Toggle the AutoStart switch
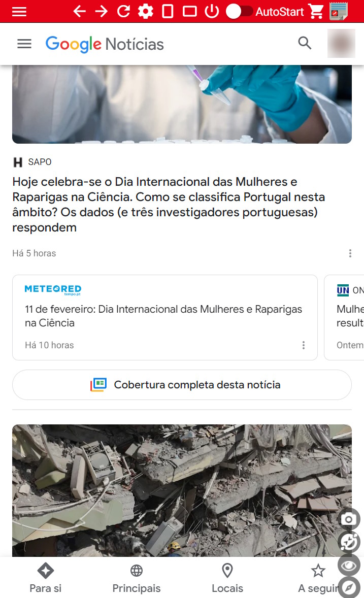The width and height of the screenshot is (364, 598). [239, 12]
